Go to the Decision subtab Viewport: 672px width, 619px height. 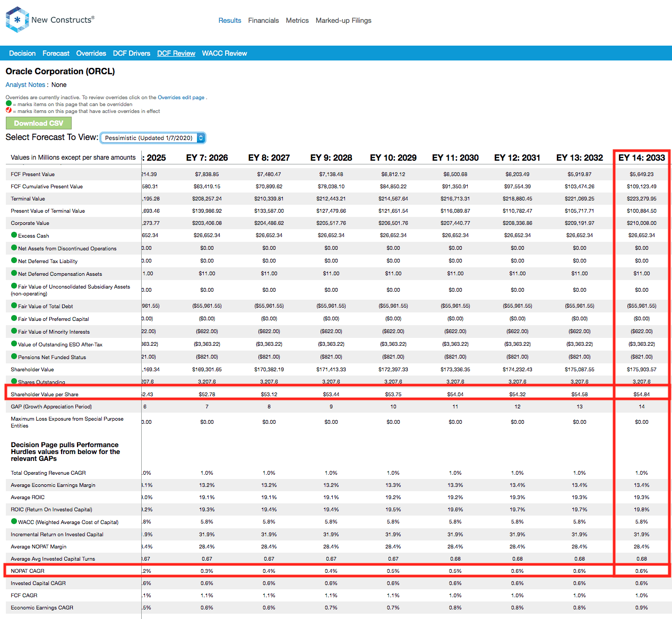(x=22, y=54)
